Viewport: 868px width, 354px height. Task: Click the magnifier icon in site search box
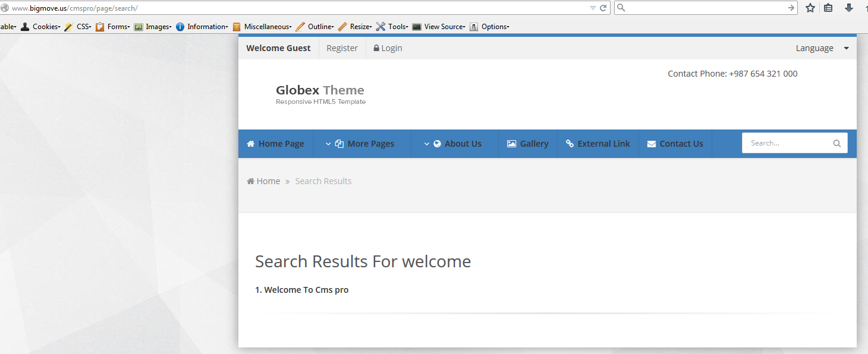tap(837, 143)
